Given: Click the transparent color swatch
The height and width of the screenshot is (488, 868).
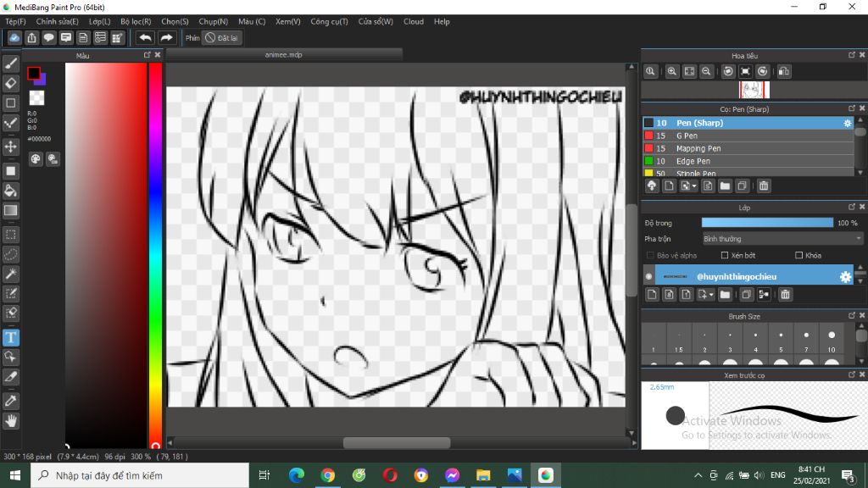Looking at the screenshot, I should 36,98.
